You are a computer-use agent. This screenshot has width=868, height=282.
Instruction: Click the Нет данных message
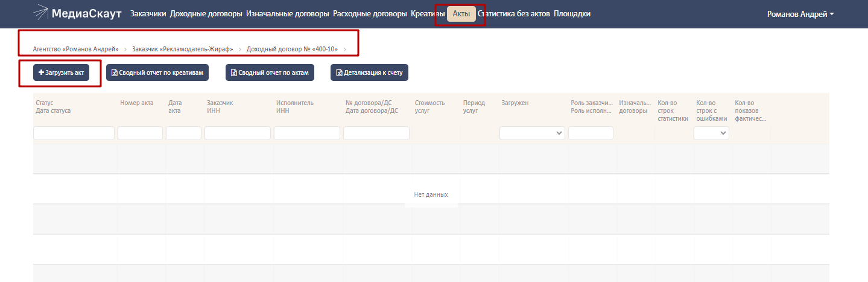pos(431,194)
